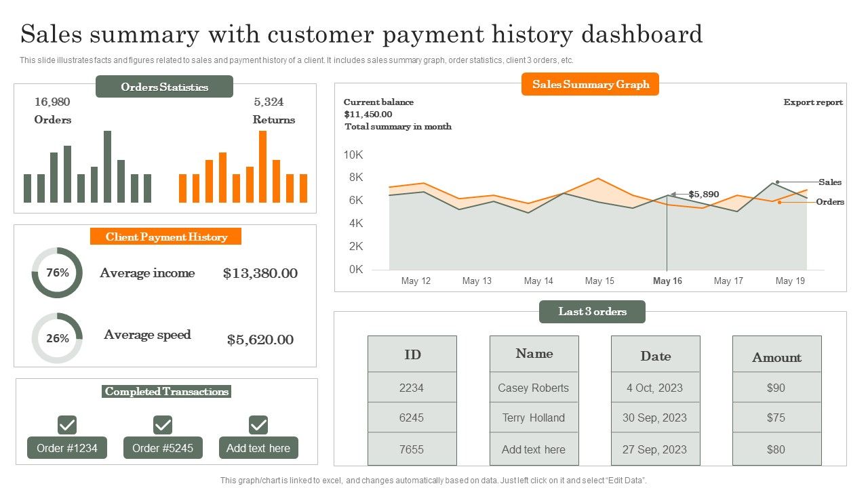Select the May 13 axis label
The width and height of the screenshot is (868, 488).
click(477, 281)
